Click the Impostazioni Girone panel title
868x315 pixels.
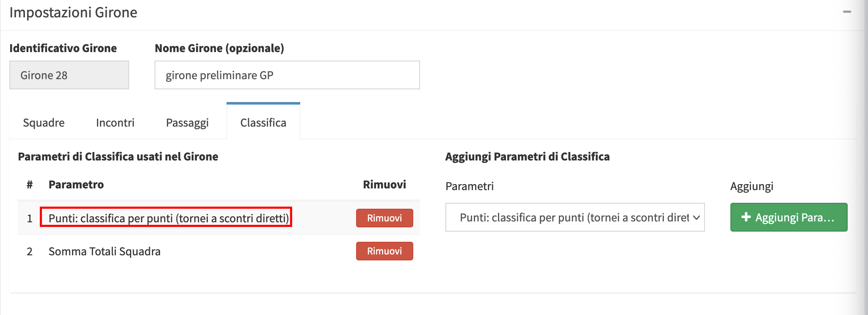[x=73, y=13]
